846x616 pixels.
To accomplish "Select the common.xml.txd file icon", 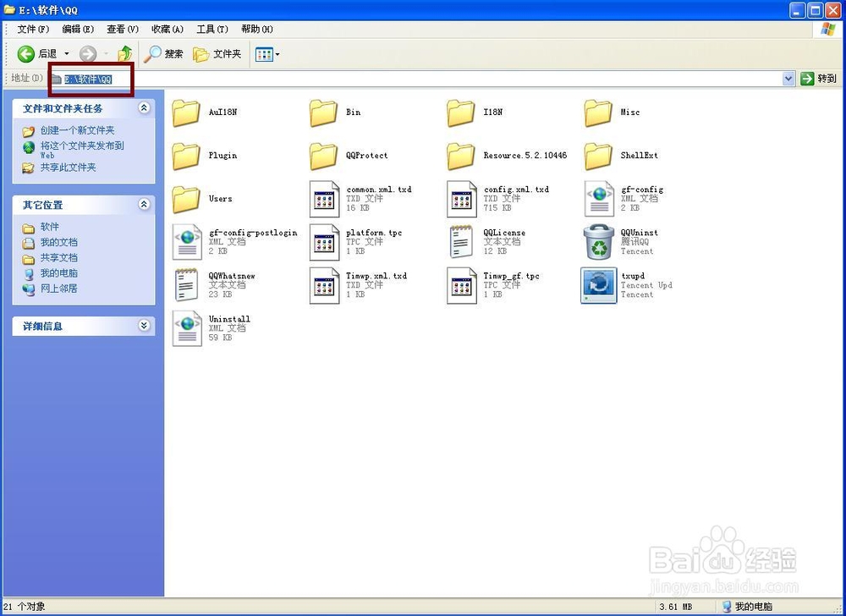I will pos(324,199).
